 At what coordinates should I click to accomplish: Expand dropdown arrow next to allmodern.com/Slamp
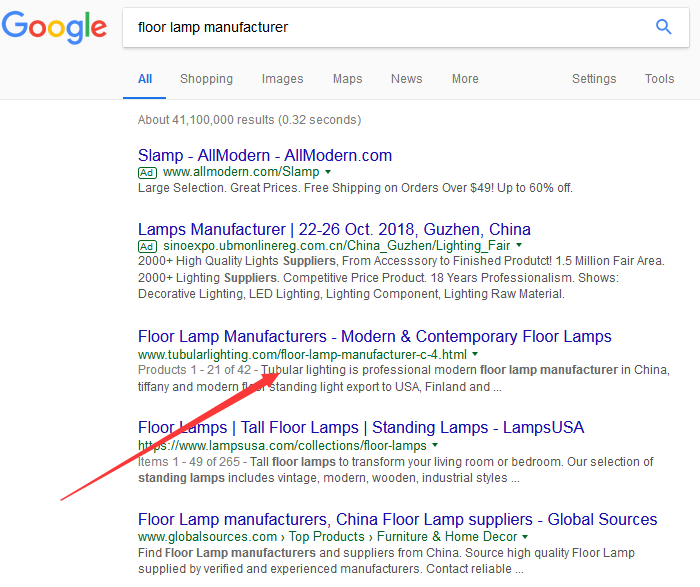point(328,172)
